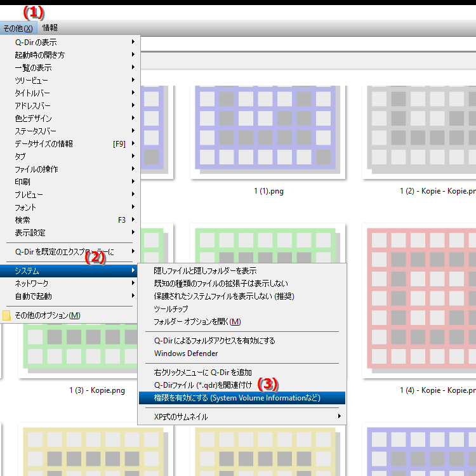The height and width of the screenshot is (476, 476).
Task: Open the ファイルの操作 submenu
Action: pos(70,169)
